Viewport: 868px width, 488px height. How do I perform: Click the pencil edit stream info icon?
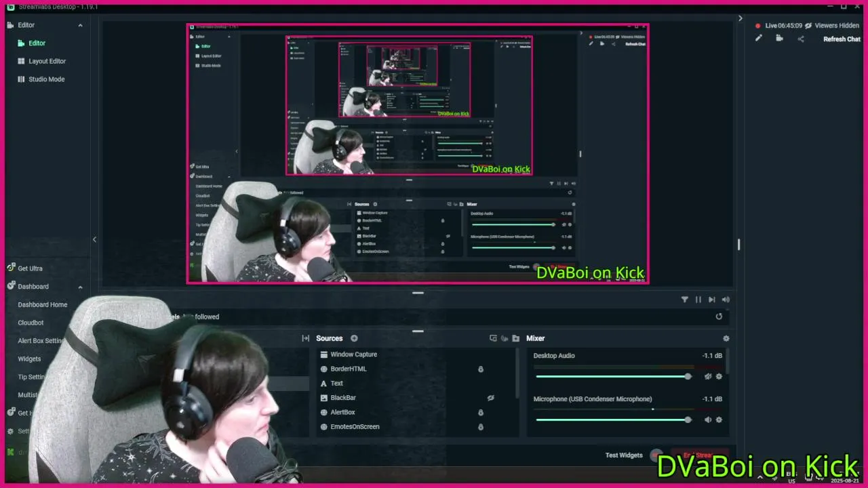click(759, 39)
